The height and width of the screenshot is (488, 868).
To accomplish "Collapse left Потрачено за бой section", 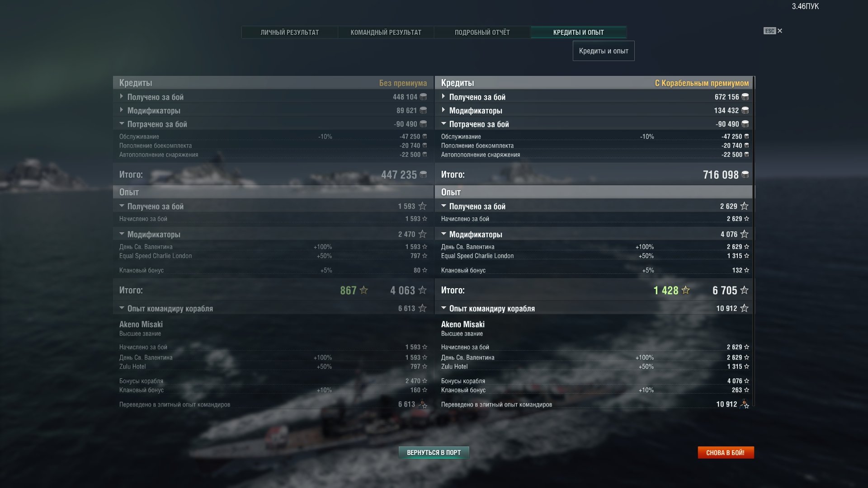I will click(273, 124).
